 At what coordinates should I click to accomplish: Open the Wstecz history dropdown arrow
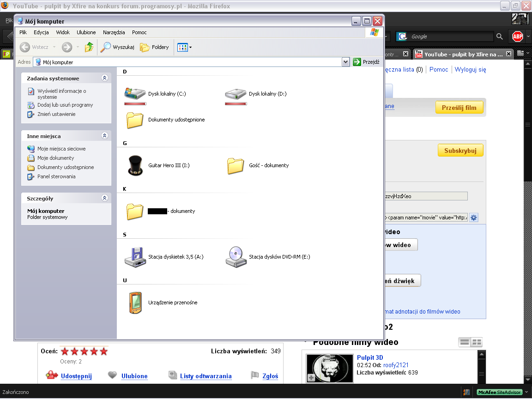click(x=54, y=47)
